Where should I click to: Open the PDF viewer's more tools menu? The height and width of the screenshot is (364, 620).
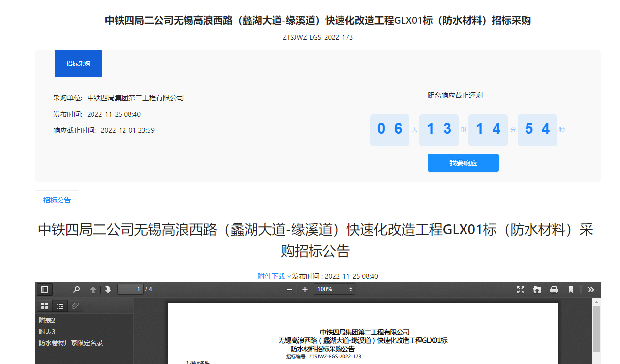pos(591,290)
